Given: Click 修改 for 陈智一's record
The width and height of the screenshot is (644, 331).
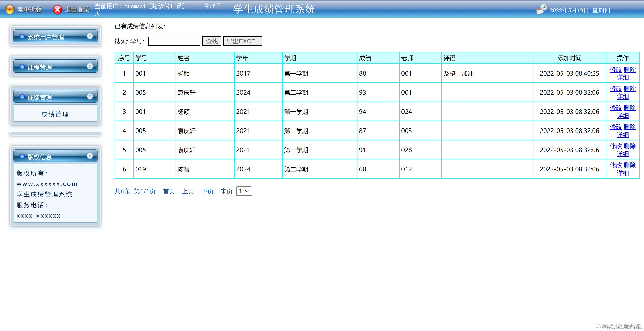Looking at the screenshot, I should coord(616,165).
